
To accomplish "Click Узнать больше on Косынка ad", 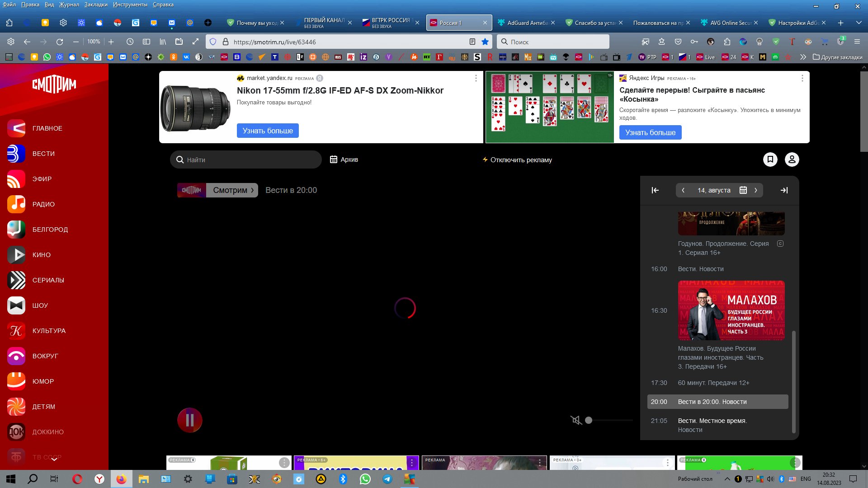I will click(x=650, y=132).
